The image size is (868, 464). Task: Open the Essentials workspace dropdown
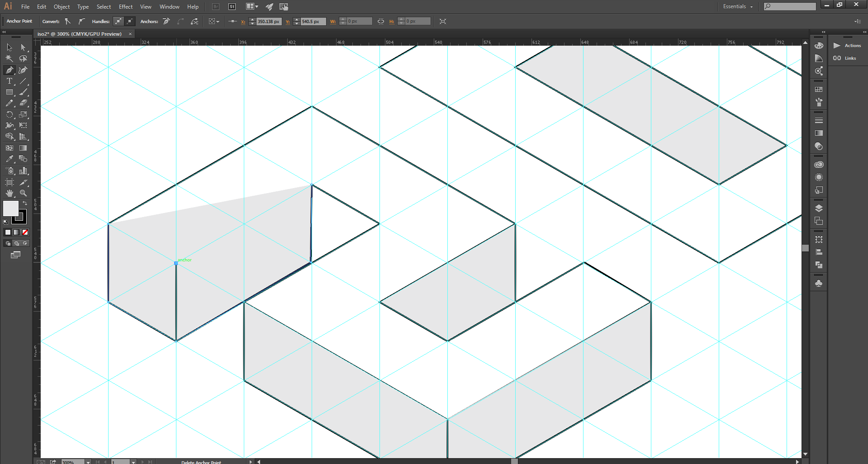coord(738,6)
